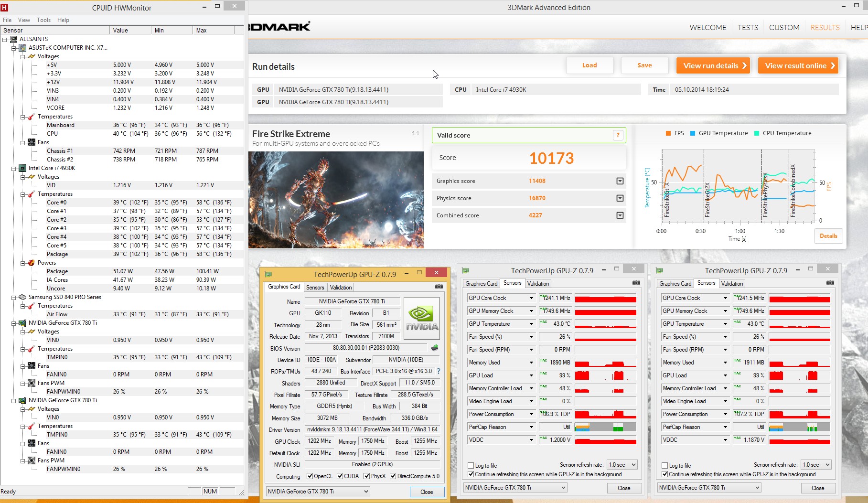
Task: Click the Save button in Run details
Action: click(x=644, y=65)
